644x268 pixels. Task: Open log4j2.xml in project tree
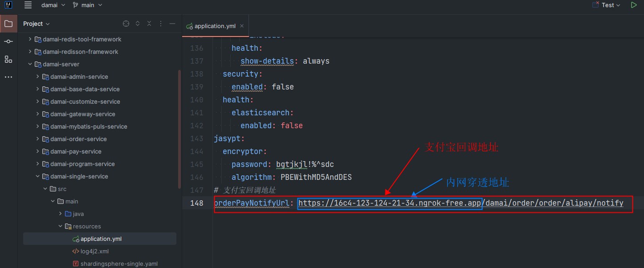[x=94, y=251]
